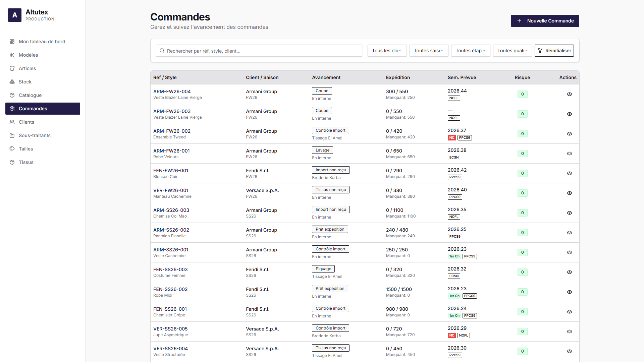Open the Toutes étapes dropdown
This screenshot has height=362, width=644.
click(471, 51)
